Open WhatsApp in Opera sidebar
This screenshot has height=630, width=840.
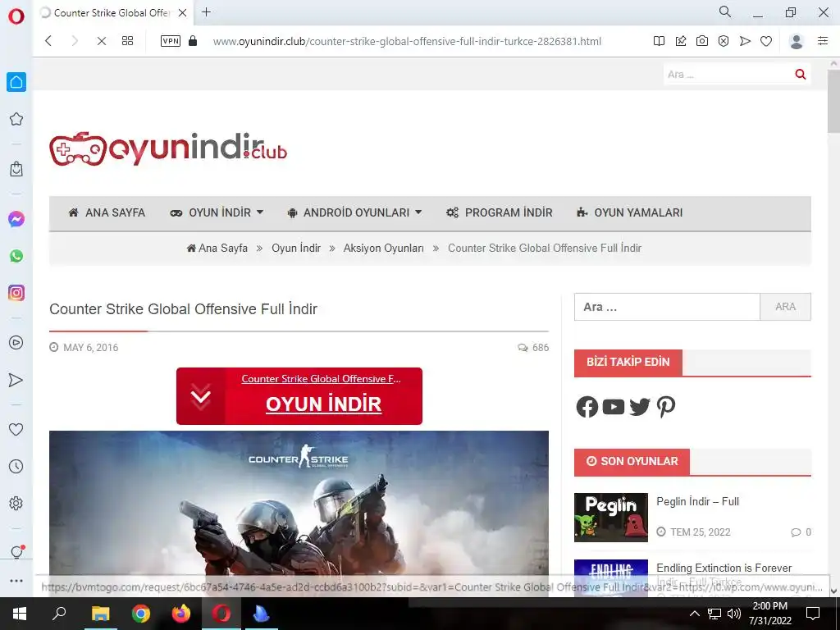point(16,256)
